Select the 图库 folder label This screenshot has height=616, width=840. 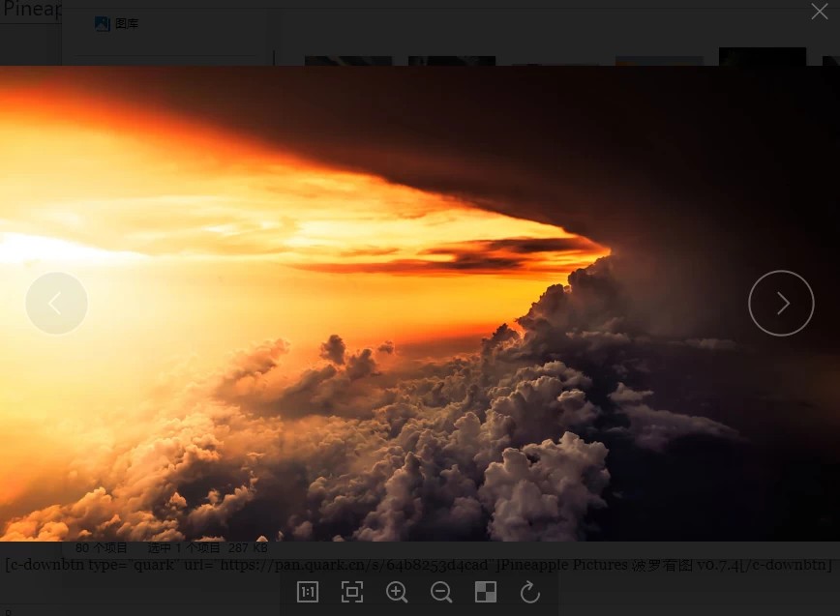(127, 24)
